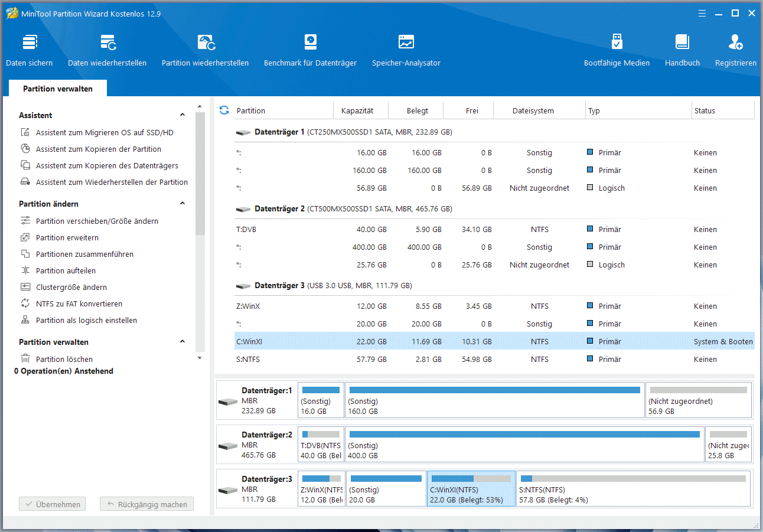Click the Partition column header
Viewport: 763px width, 532px height.
284,110
